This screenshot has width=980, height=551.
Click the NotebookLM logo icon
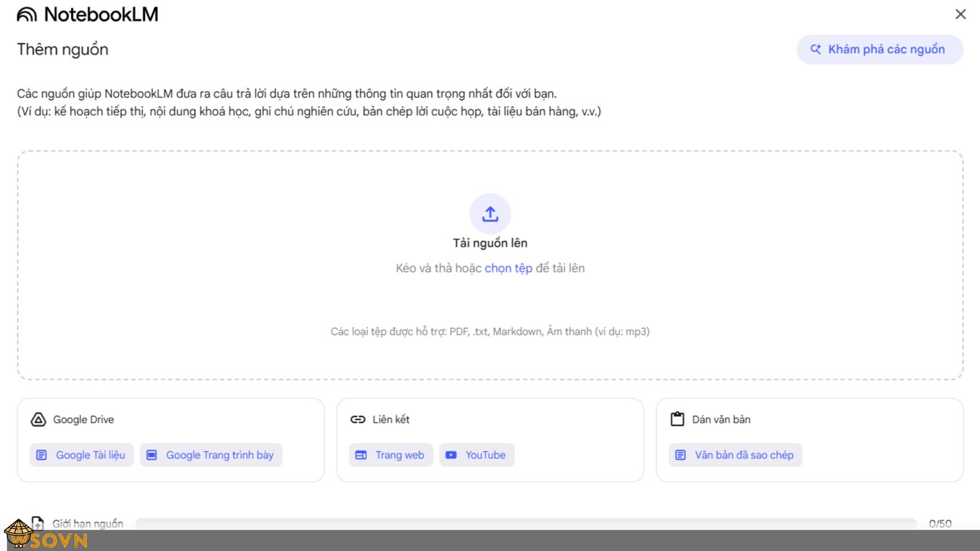click(x=27, y=14)
